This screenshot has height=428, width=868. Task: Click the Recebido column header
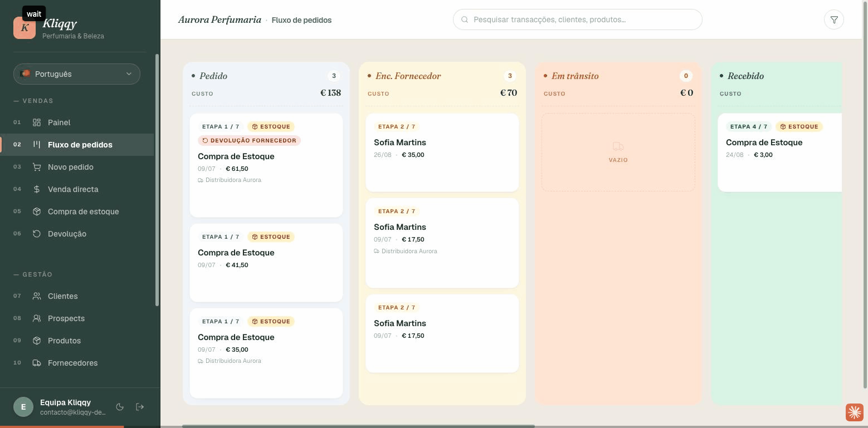(x=745, y=76)
